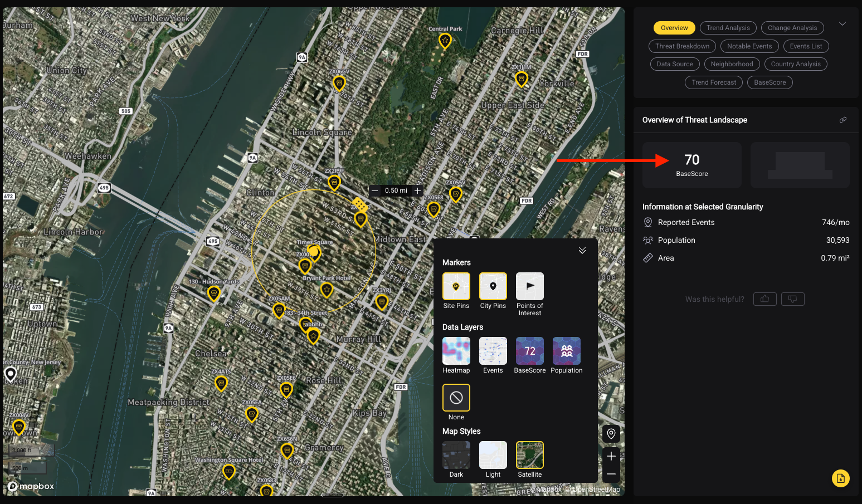Image resolution: width=862 pixels, height=504 pixels.
Task: Open the Threat Breakdown tab
Action: pos(682,46)
